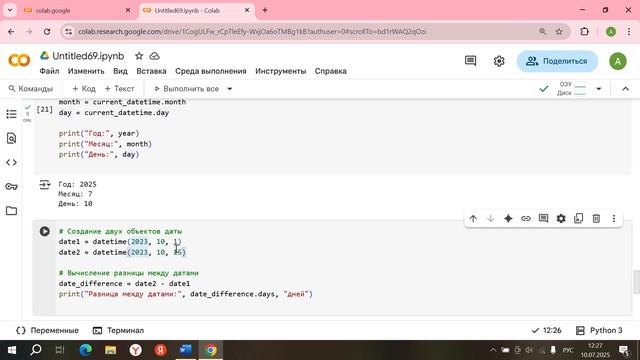
Task: Click the notebook title Untitled69.ipynb
Action: pyautogui.click(x=88, y=56)
